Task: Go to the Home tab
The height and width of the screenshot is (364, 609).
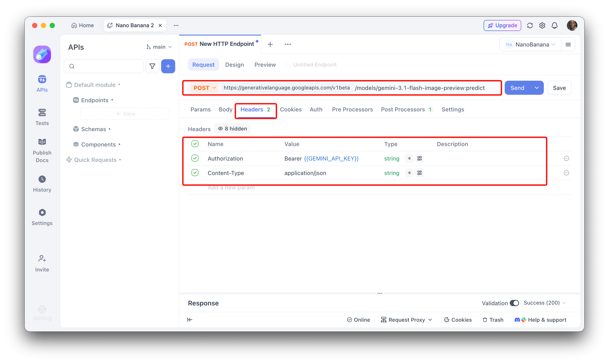Action: [x=83, y=26]
